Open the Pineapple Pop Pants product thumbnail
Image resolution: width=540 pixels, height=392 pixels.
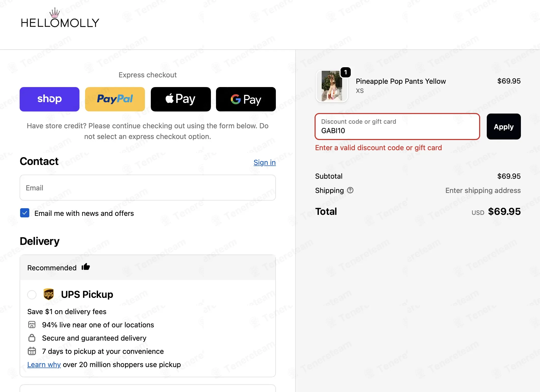pos(332,86)
